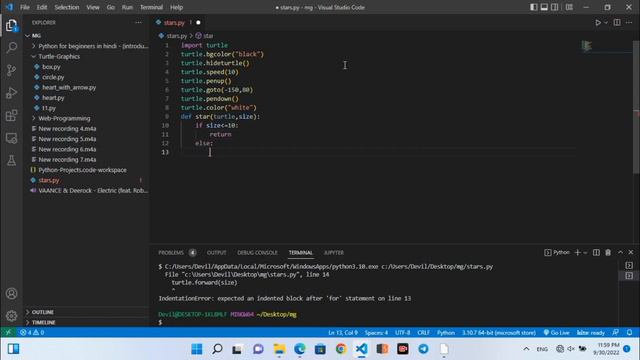Screen dimensions: 640x360
Task: Open terminal launch profile dropdown arrow
Action: (585, 253)
